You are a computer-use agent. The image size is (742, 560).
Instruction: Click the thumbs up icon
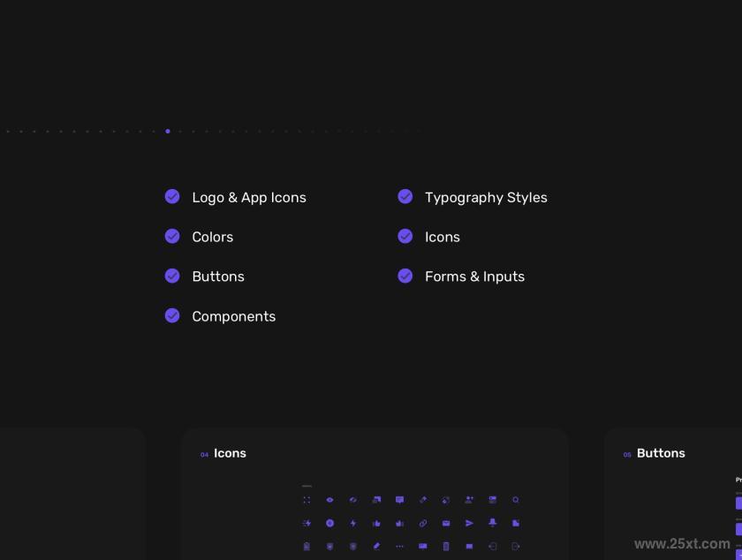click(x=376, y=523)
